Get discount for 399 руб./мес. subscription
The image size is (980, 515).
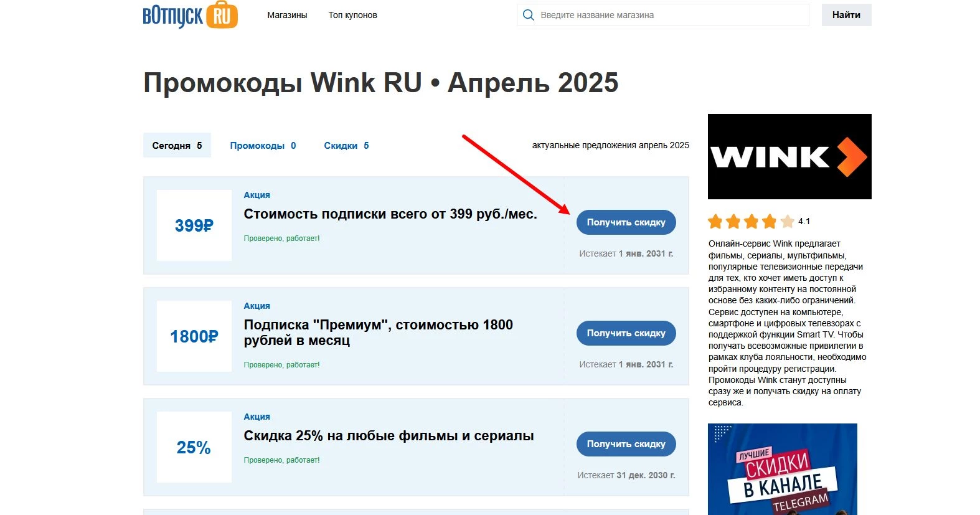pos(626,222)
